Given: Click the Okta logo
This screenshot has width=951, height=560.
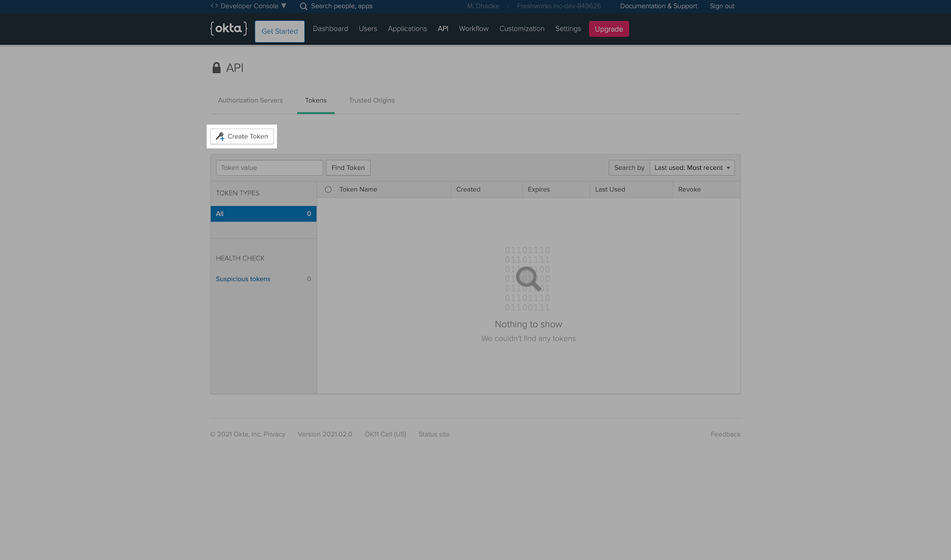Looking at the screenshot, I should click(x=228, y=29).
